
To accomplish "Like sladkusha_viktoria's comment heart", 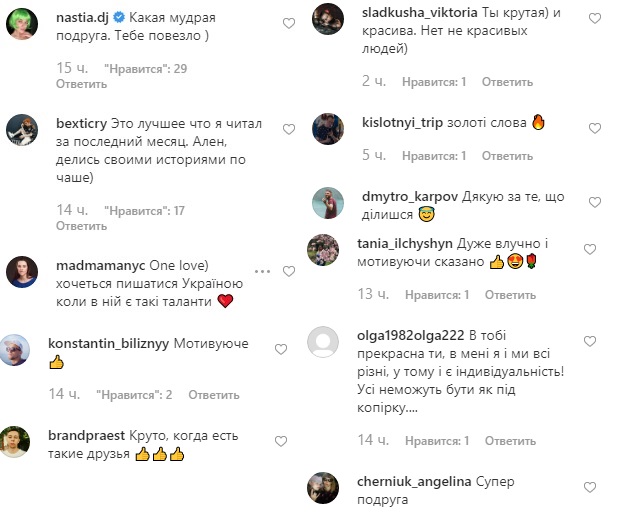I will click(594, 20).
